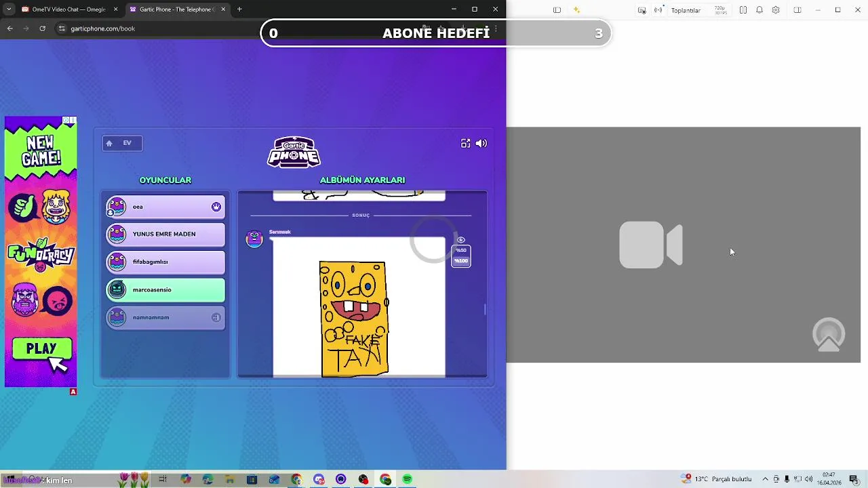The image size is (868, 488).
Task: Open the clock showing 02:47
Action: [829, 479]
